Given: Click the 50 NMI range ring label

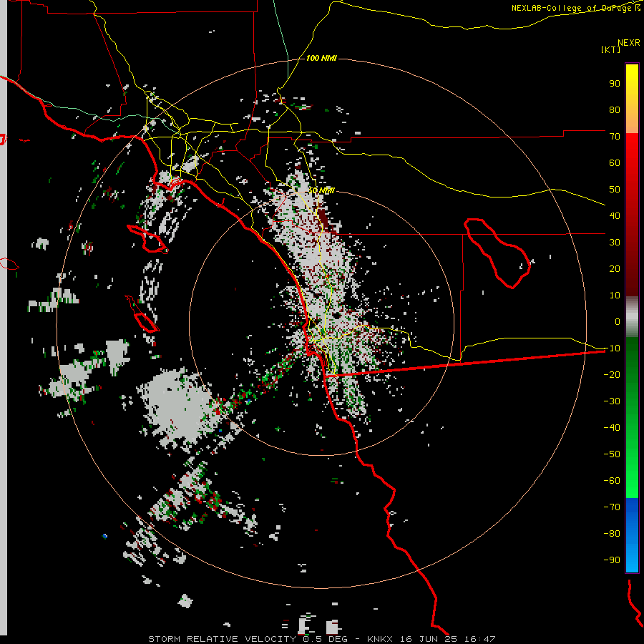Looking at the screenshot, I should pyautogui.click(x=321, y=190).
